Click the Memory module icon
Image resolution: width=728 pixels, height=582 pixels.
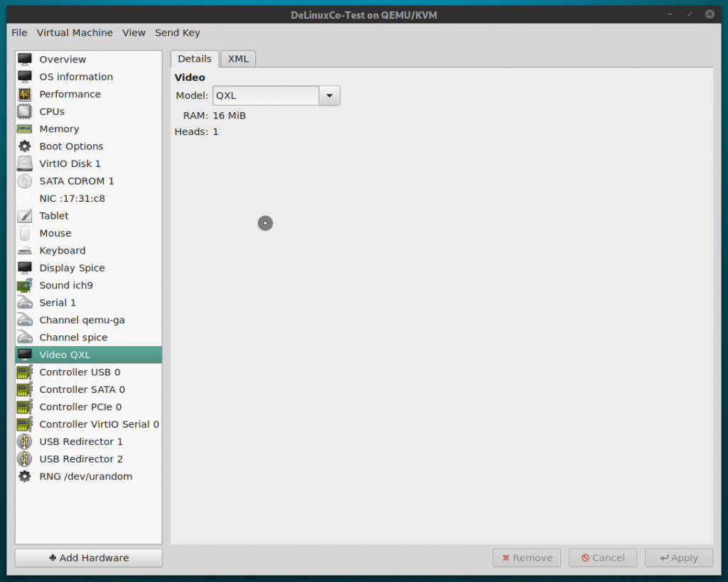click(26, 129)
